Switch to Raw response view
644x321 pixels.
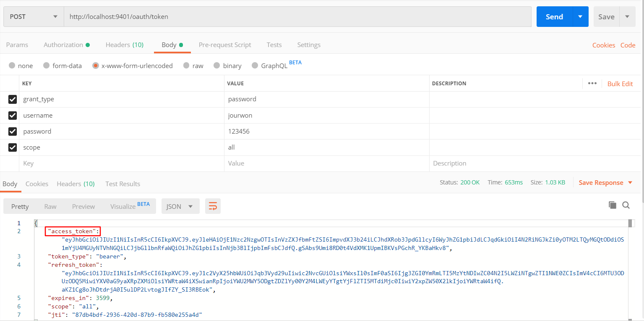point(50,206)
